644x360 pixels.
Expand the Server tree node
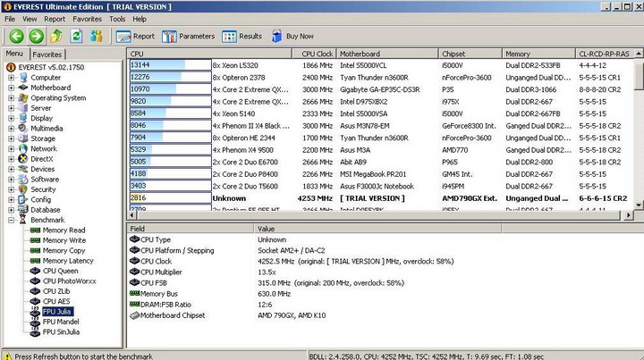tap(11, 108)
